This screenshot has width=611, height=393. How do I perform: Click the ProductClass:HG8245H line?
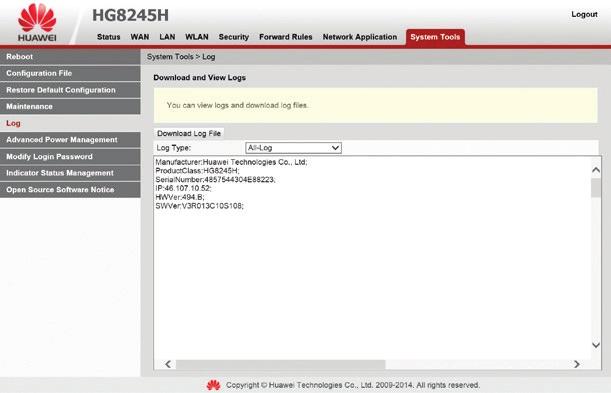(198, 171)
